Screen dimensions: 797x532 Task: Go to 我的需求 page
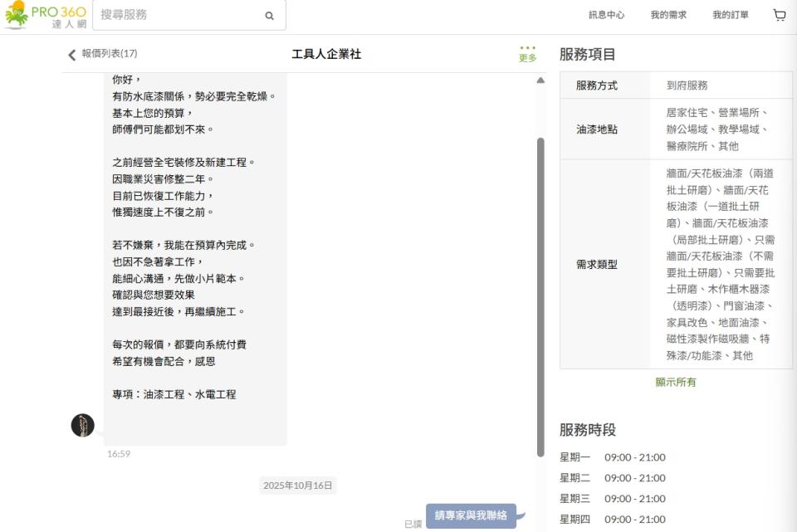pyautogui.click(x=668, y=15)
